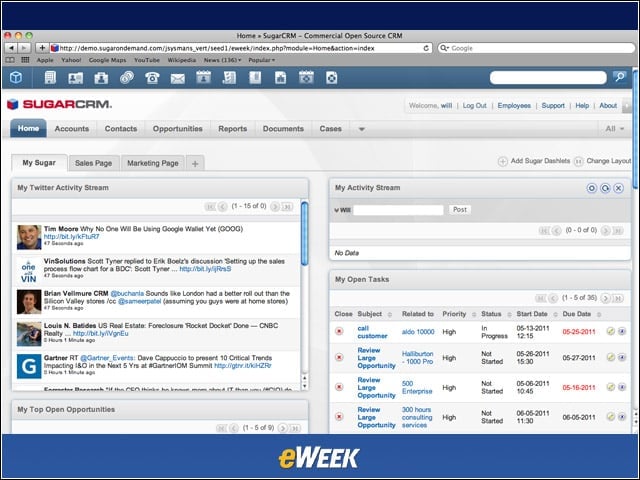The height and width of the screenshot is (480, 640).
Task: Go back with Safari back arrow
Action: coord(11,48)
